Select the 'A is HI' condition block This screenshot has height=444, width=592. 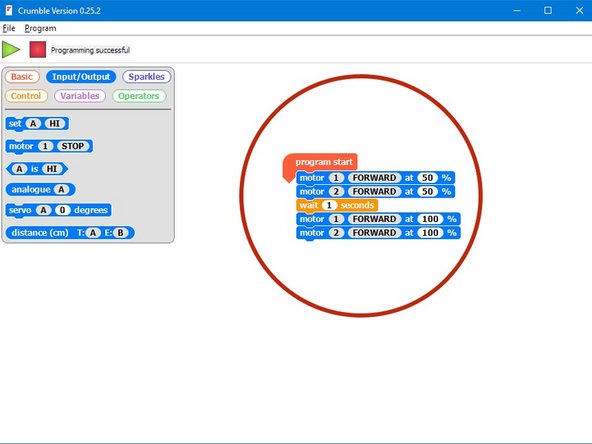click(37, 169)
